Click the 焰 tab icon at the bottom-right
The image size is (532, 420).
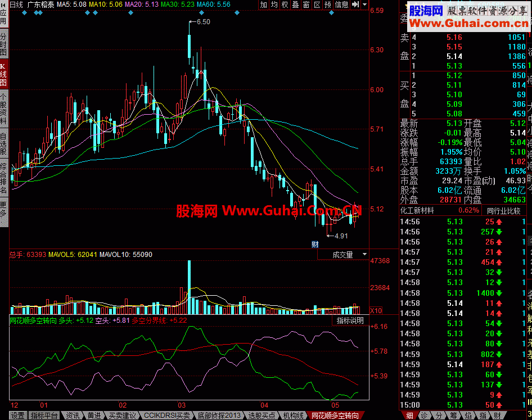(468, 416)
